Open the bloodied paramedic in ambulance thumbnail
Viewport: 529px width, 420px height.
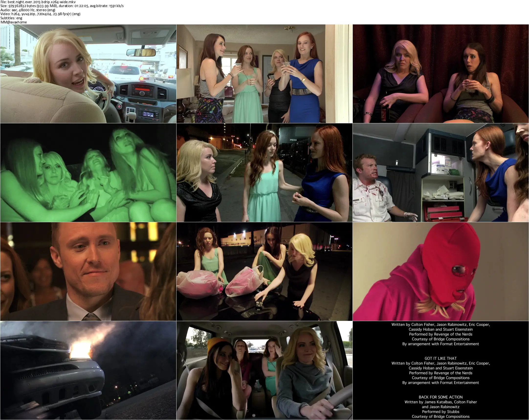[441, 172]
